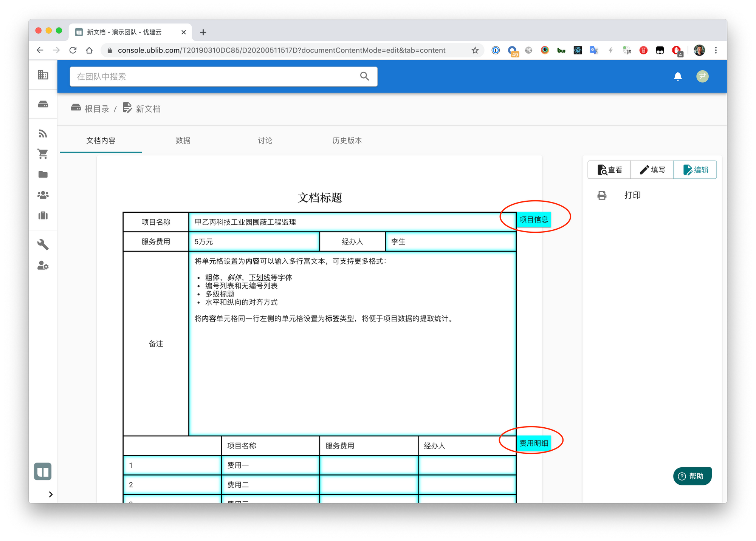Open the 历史版本 tab

pos(347,141)
